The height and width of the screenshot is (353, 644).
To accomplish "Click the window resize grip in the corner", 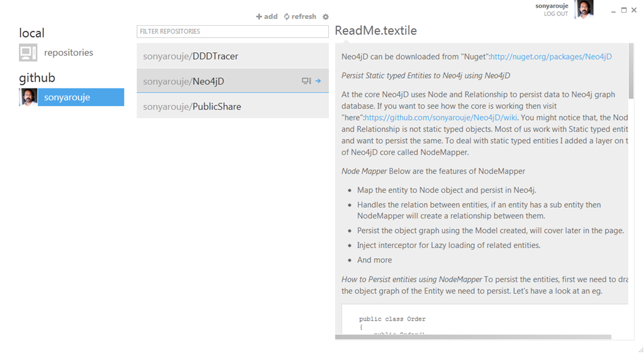I will [x=640, y=349].
